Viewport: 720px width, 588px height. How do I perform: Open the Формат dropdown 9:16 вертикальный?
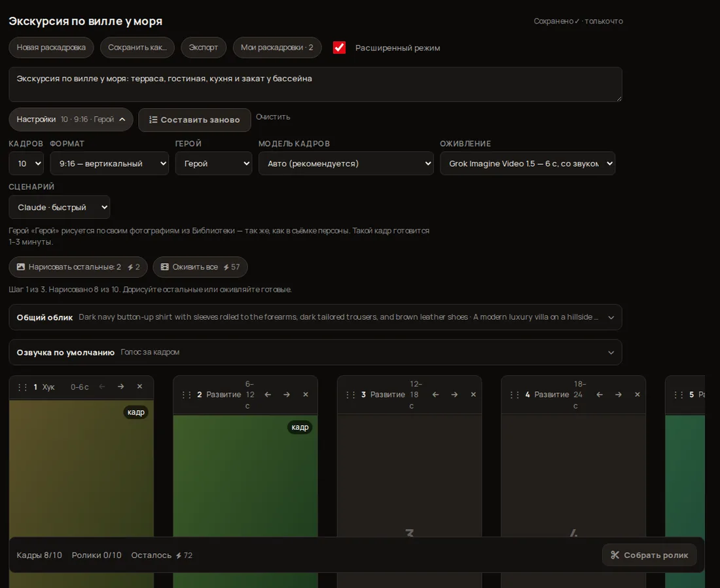tap(109, 164)
